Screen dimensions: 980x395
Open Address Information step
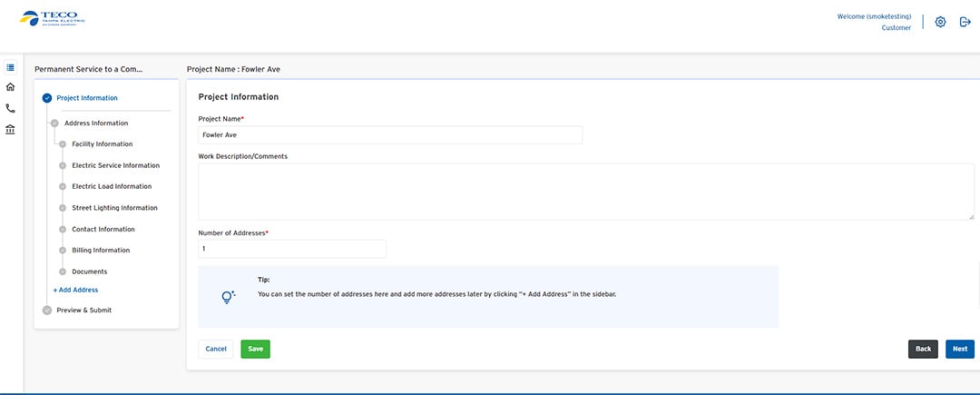[x=95, y=123]
